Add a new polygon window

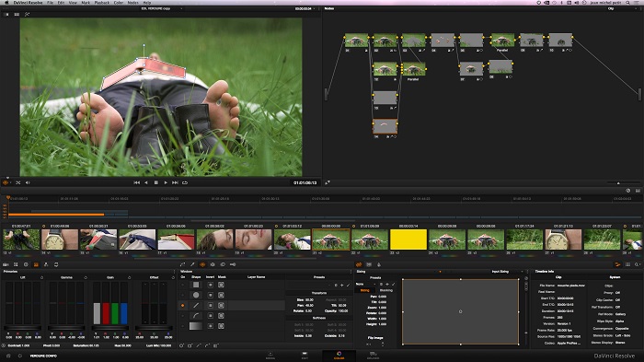tap(199, 345)
